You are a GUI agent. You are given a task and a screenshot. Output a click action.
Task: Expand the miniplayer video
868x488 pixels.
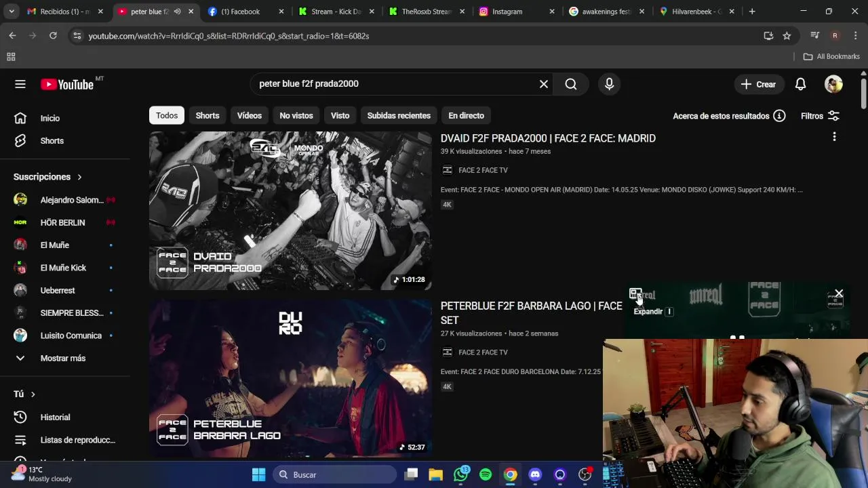635,294
